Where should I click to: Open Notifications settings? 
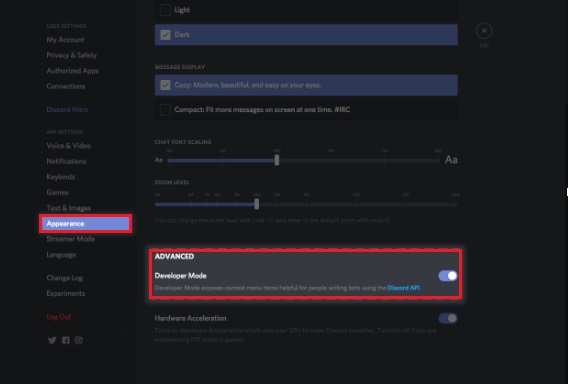[x=66, y=161]
